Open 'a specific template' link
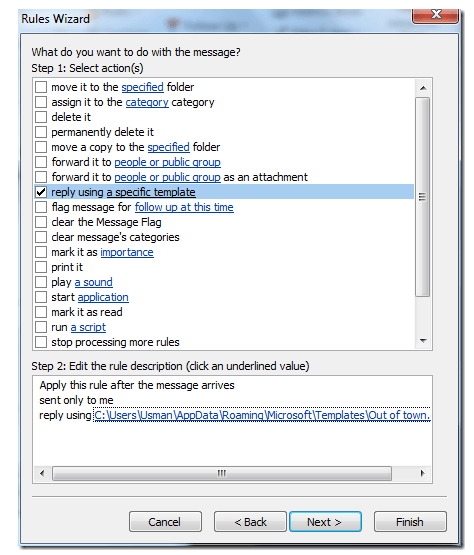The height and width of the screenshot is (555, 474). 151,192
